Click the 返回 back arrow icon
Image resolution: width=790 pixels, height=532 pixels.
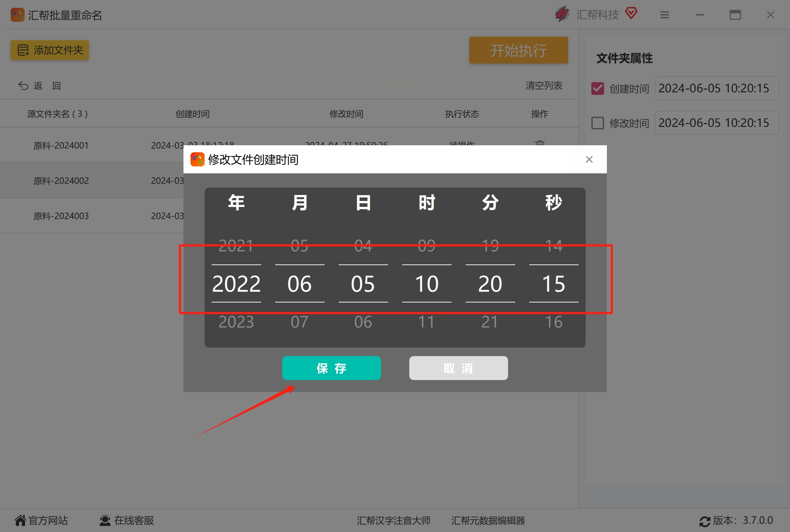[x=23, y=86]
